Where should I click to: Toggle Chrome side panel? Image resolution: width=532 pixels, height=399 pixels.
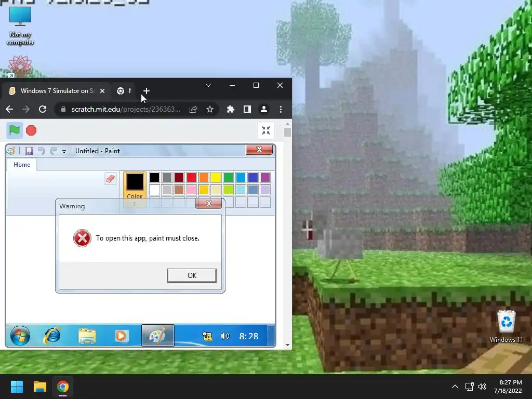pos(247,109)
